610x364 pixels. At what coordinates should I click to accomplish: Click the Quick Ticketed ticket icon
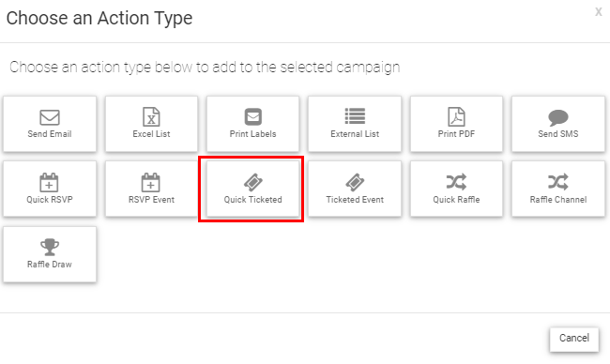pos(253,182)
